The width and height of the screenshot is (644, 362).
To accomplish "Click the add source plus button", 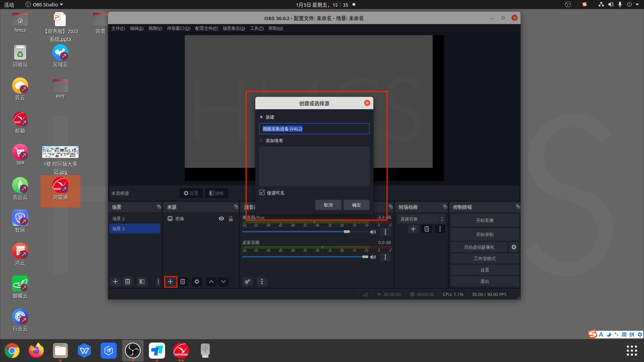I will coord(170,282).
